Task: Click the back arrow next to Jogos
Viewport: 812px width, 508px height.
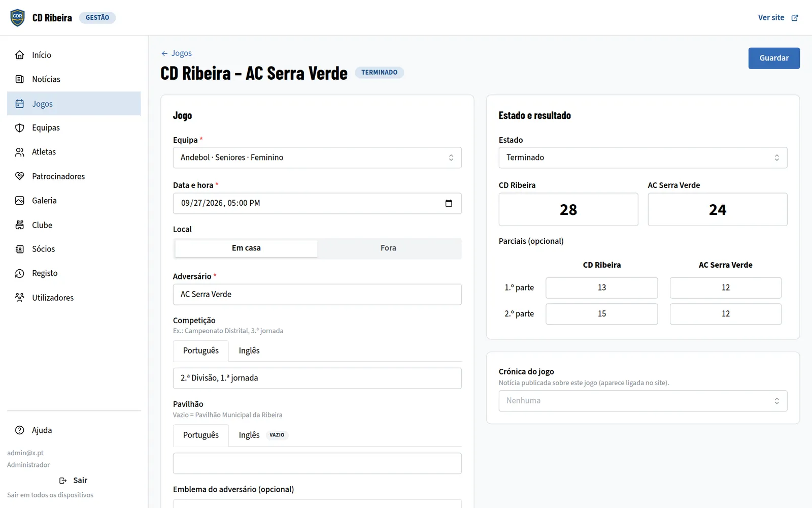Action: 164,53
